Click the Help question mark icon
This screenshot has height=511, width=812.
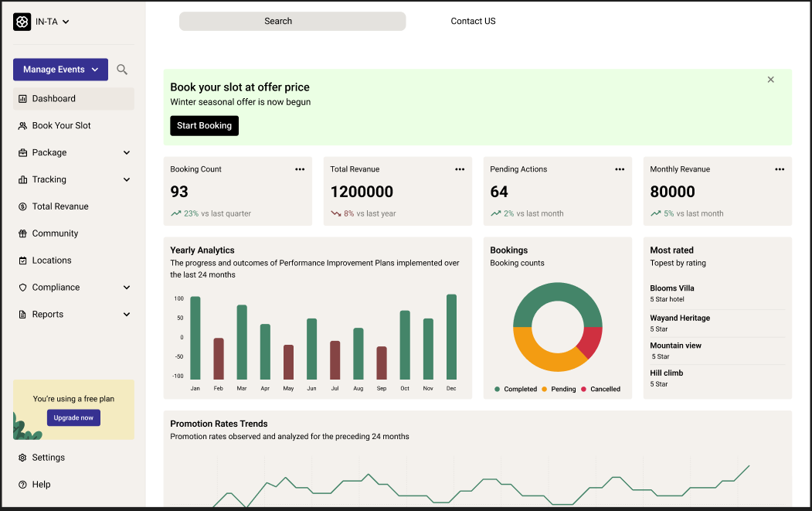[22, 485]
